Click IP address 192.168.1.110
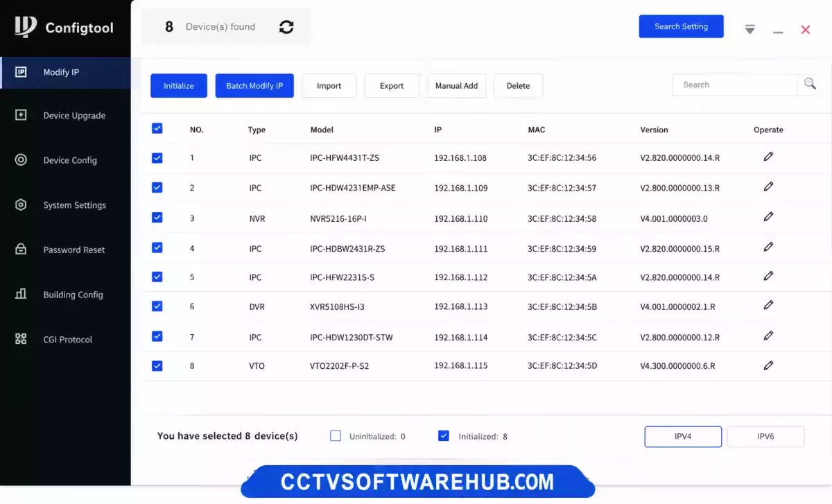This screenshot has height=504, width=832. click(461, 218)
